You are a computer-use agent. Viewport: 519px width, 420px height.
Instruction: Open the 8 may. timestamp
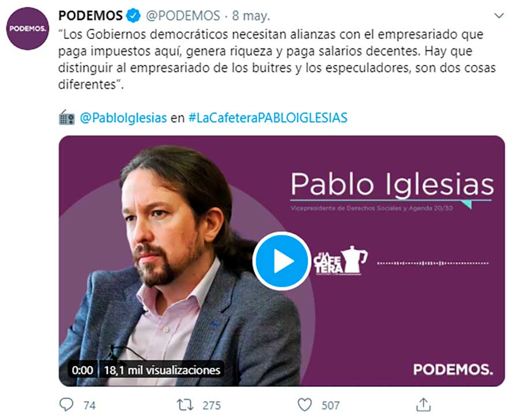pyautogui.click(x=251, y=16)
